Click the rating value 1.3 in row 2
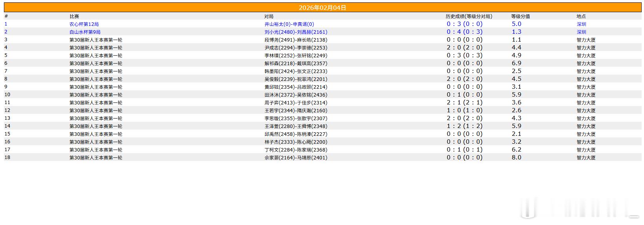 [517, 32]
